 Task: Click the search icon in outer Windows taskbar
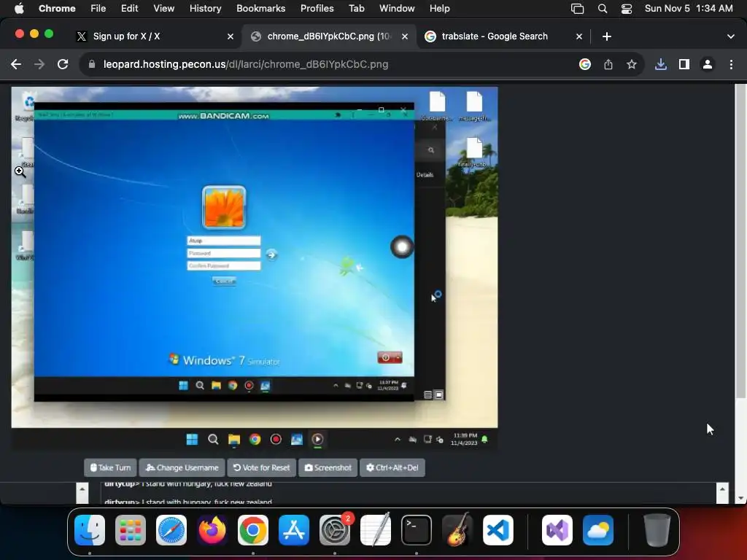coord(213,440)
